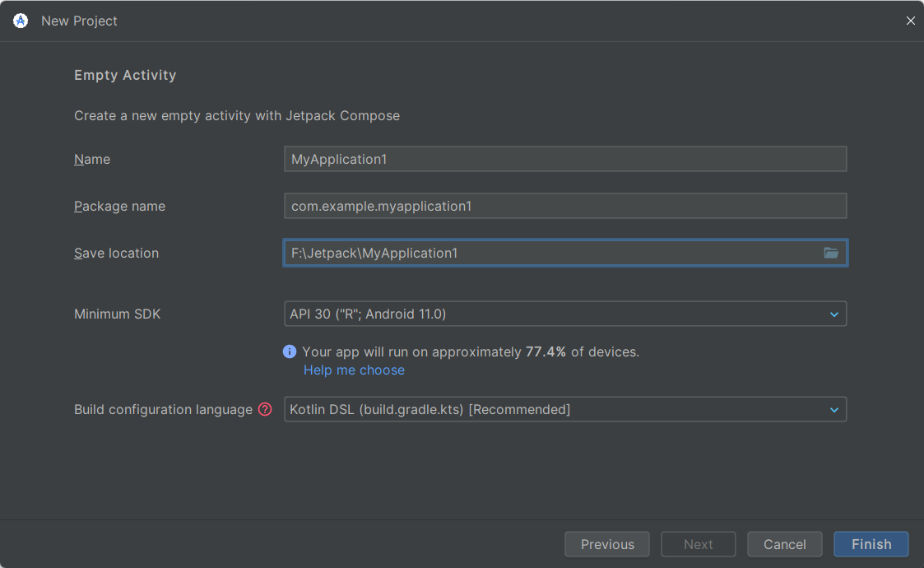924x568 pixels.
Task: Focus the Name field containing MyApplication1
Action: [x=564, y=159]
